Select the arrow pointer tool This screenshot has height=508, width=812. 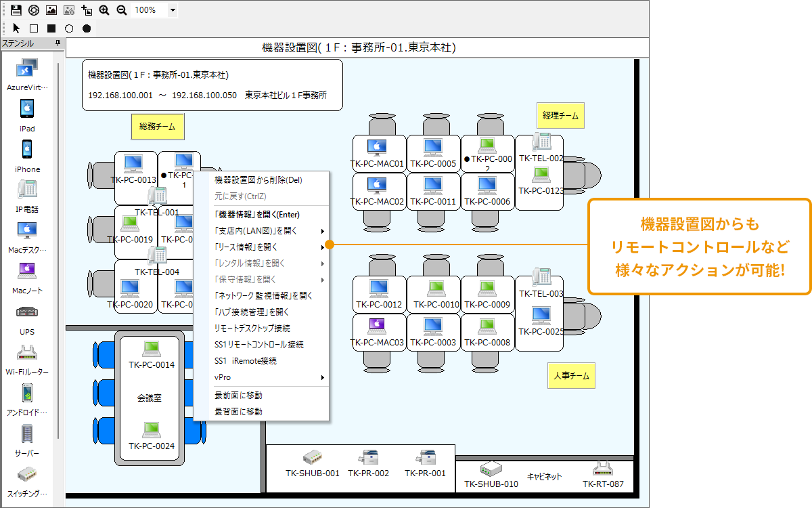(16, 28)
